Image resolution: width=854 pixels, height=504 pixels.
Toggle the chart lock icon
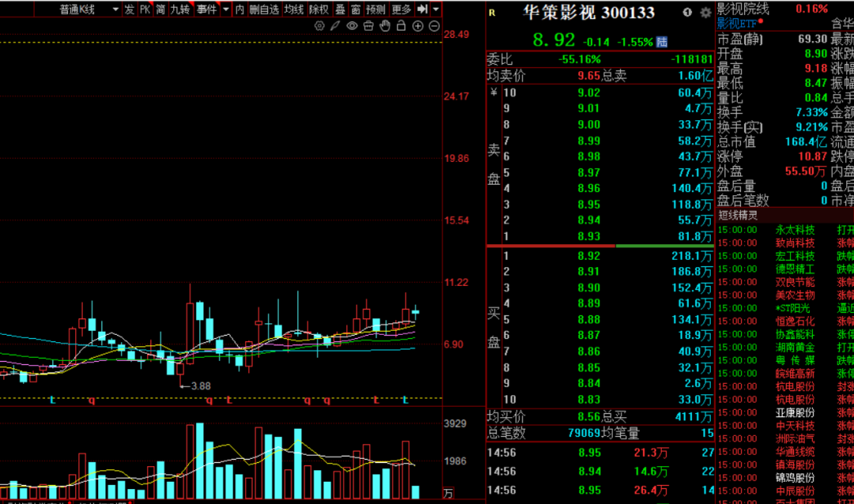402,25
